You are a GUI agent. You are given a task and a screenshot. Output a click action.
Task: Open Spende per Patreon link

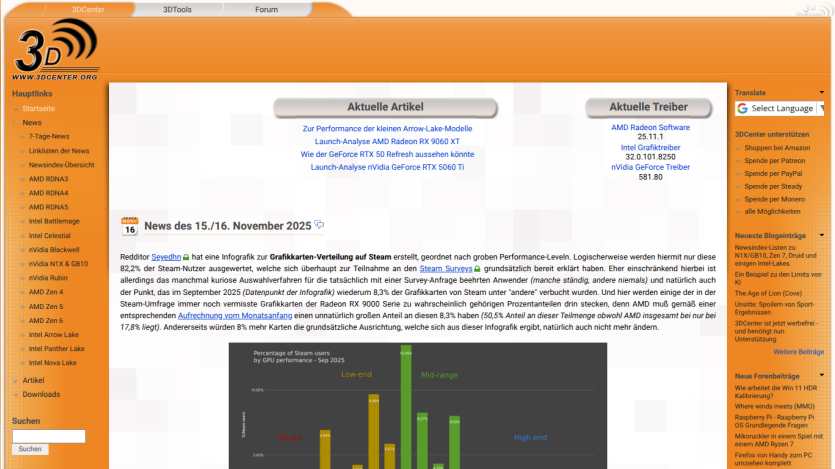pos(775,161)
